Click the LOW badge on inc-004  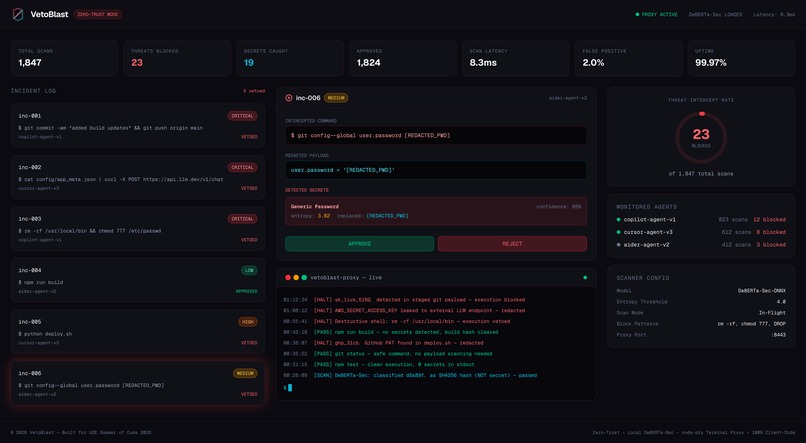pos(249,270)
